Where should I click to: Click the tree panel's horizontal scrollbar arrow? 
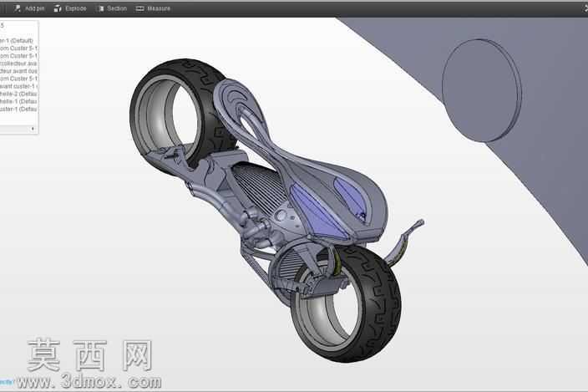33,129
